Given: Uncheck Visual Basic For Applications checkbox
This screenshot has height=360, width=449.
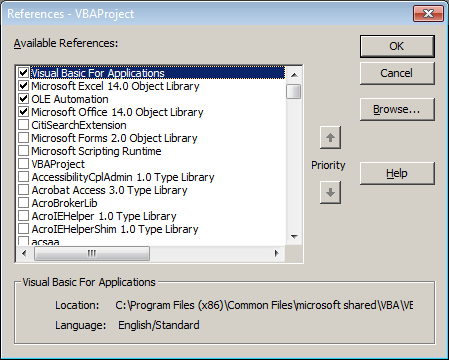Looking at the screenshot, I should [x=23, y=72].
